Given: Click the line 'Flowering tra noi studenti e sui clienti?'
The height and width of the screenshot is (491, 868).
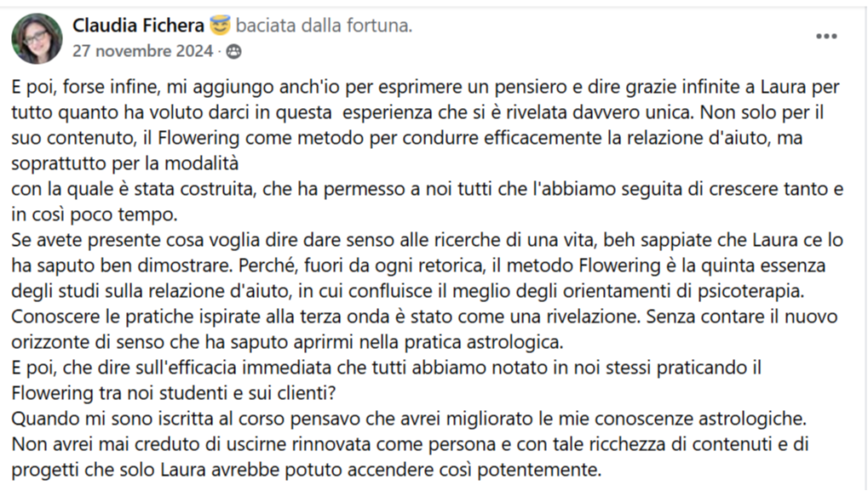Looking at the screenshot, I should [x=173, y=392].
